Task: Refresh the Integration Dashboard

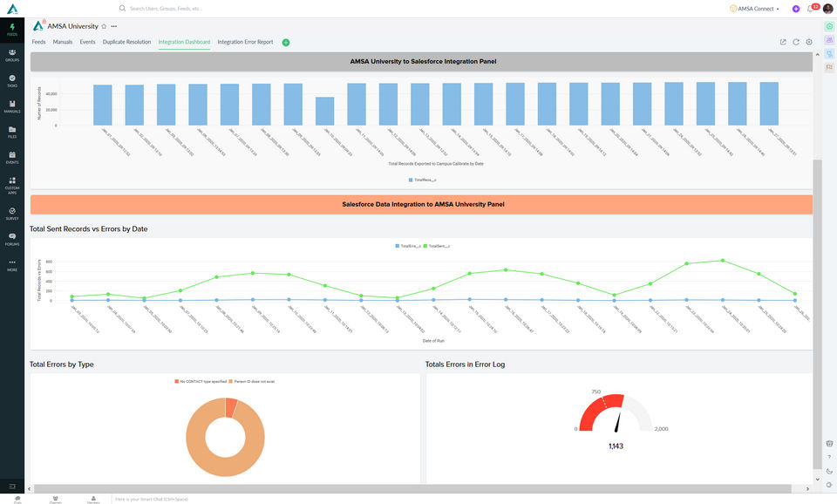Action: tap(796, 42)
